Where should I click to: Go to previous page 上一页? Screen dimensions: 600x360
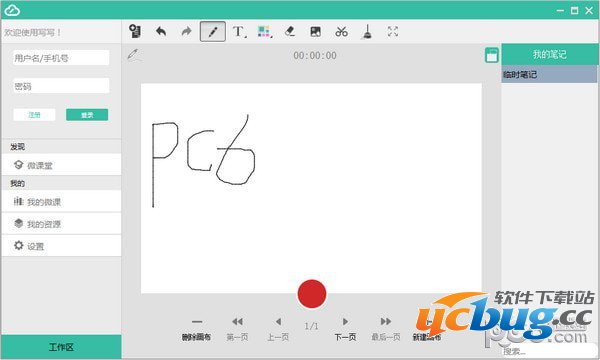click(278, 329)
